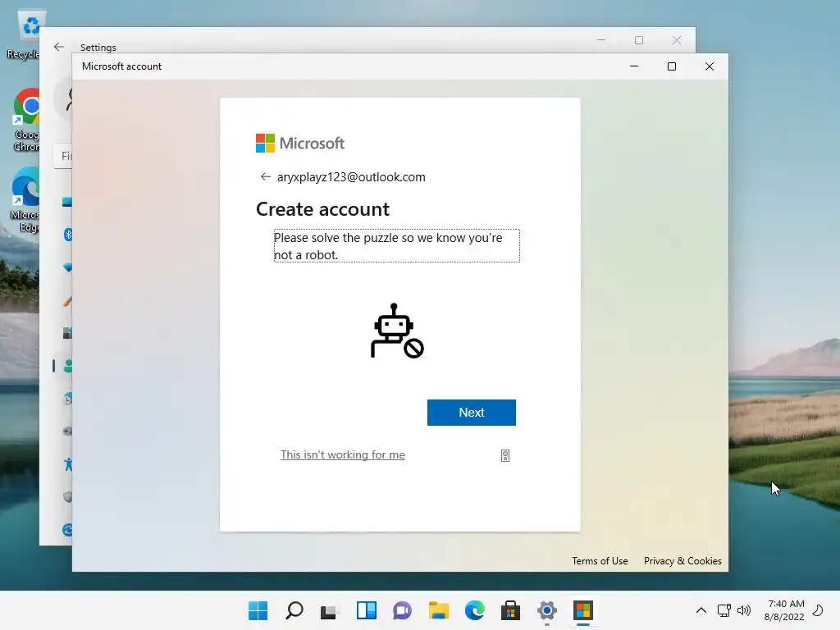Click Windows Update item in Settings sidebar
The image size is (840, 630).
click(67, 530)
